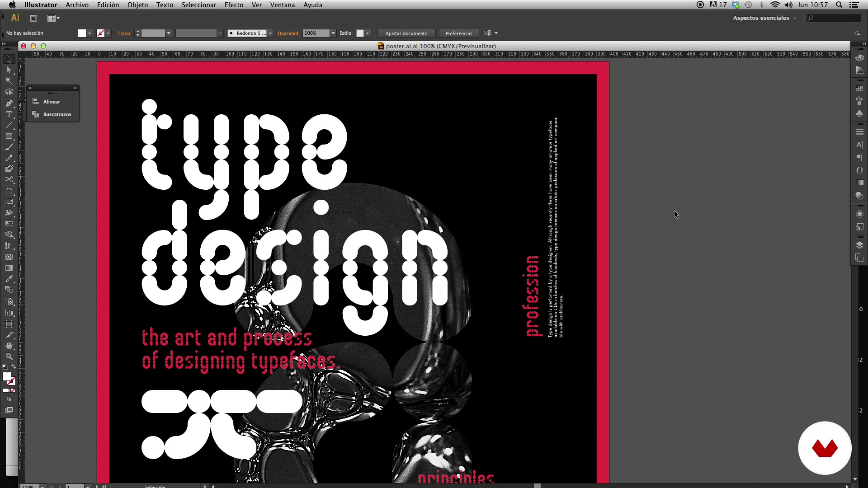Toggle the drawing mode button
868x488 pixels.
point(9,399)
